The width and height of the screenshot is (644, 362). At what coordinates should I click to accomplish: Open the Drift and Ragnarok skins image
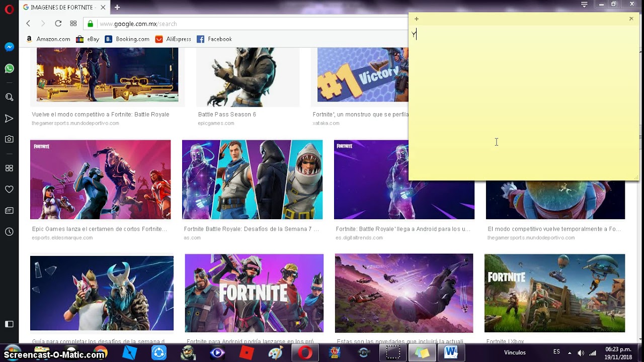point(102,293)
